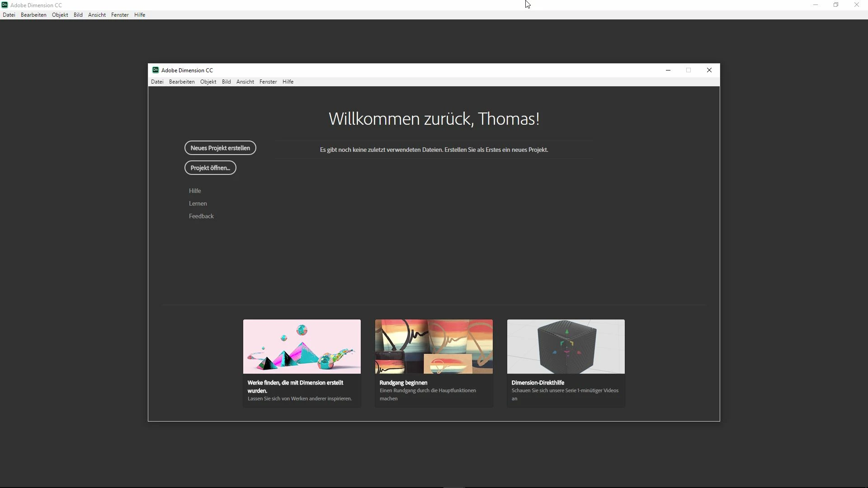Close the inner Adobe Dimension welcome window

(709, 70)
